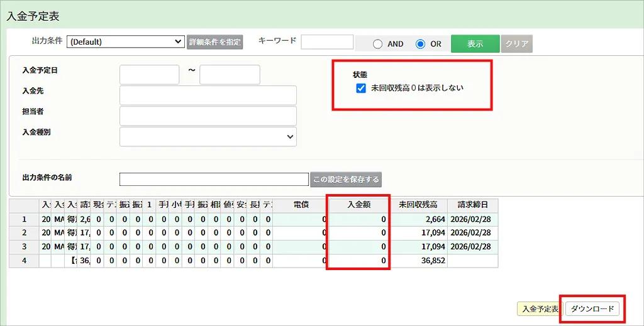Click the 2,664 未回収残高 cell
Viewport: 644px width, 326px height.
(x=418, y=219)
